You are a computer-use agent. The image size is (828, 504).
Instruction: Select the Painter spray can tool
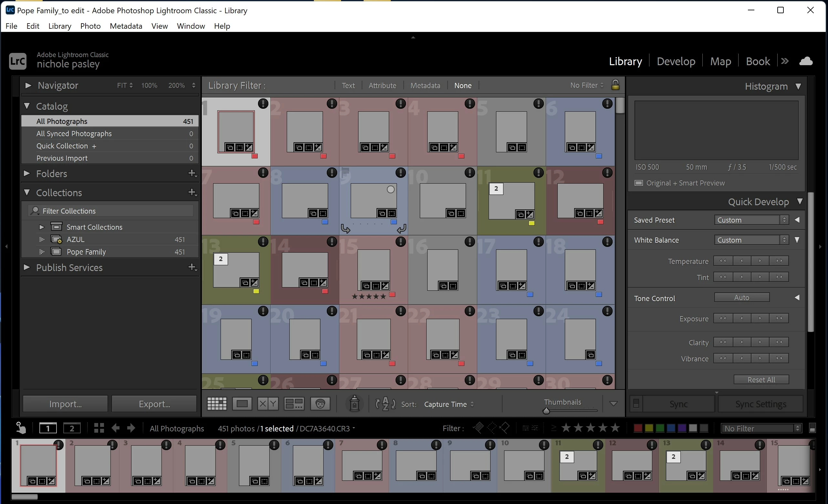(x=354, y=404)
